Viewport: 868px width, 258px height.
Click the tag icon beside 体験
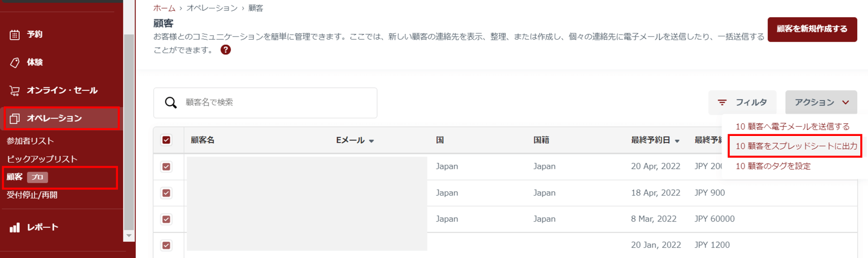(x=14, y=63)
